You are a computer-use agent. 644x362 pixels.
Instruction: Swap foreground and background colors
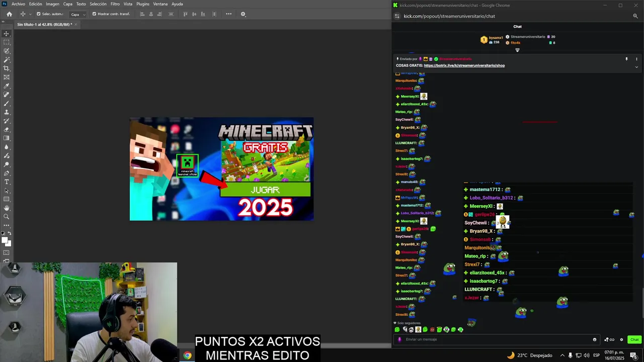9,233
